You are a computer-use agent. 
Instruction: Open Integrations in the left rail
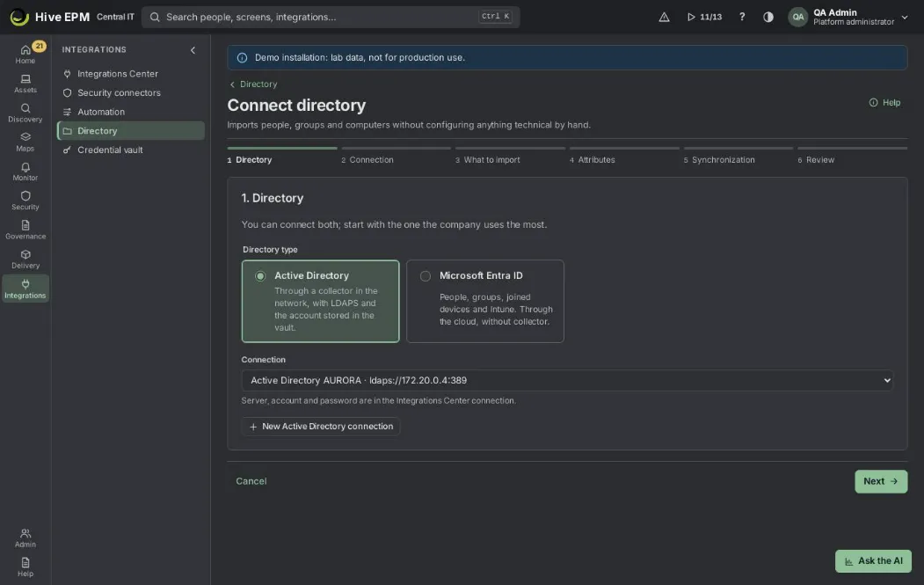(25, 289)
